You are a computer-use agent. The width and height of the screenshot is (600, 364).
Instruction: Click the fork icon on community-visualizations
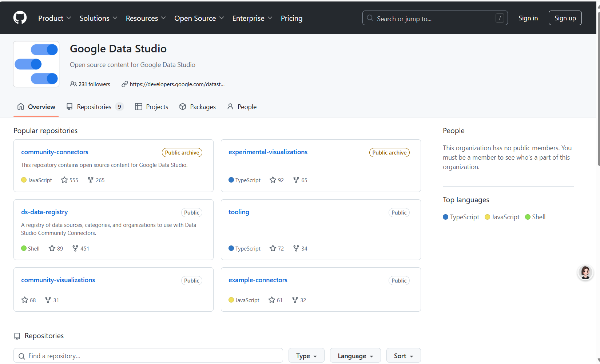48,300
